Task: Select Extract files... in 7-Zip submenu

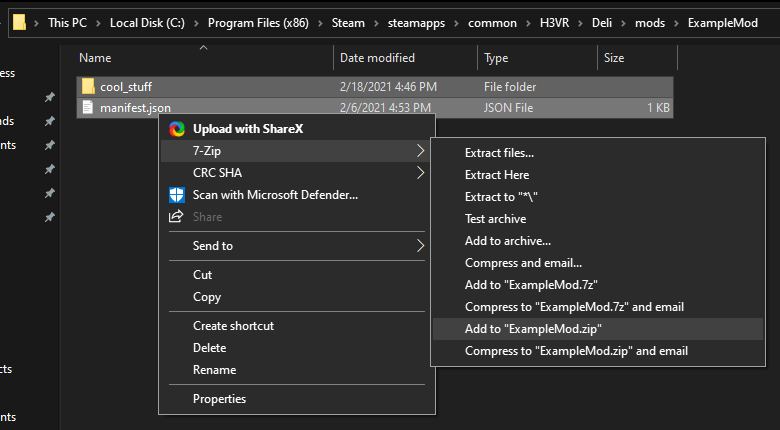Action: 598,153
